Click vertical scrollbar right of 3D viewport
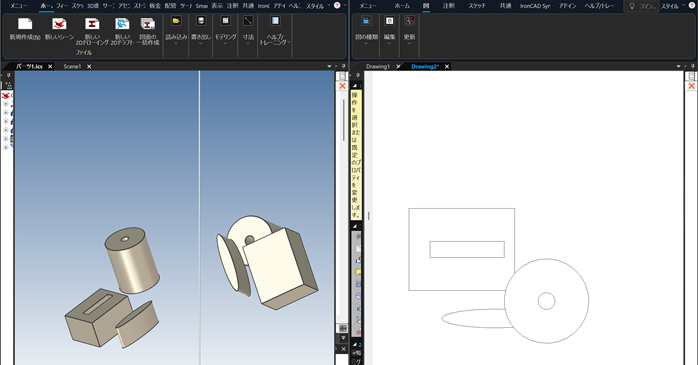The width and height of the screenshot is (698, 365). coord(343,120)
